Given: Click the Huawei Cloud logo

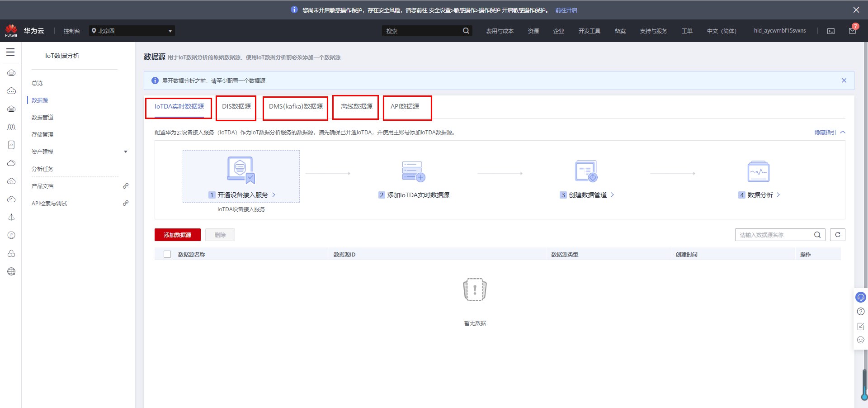Looking at the screenshot, I should tap(11, 31).
